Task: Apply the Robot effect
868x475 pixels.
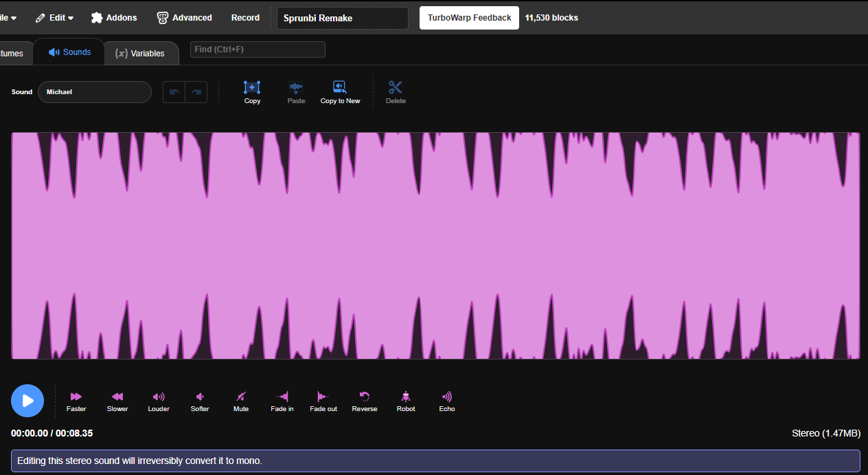Action: click(x=406, y=397)
